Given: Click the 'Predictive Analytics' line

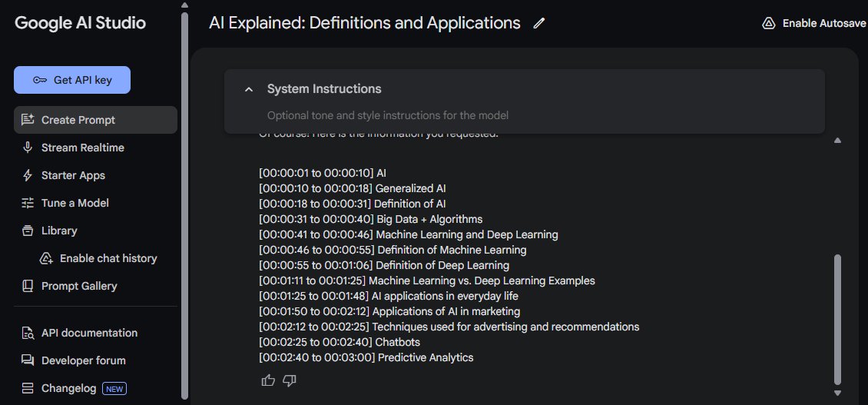Looking at the screenshot, I should 366,358.
